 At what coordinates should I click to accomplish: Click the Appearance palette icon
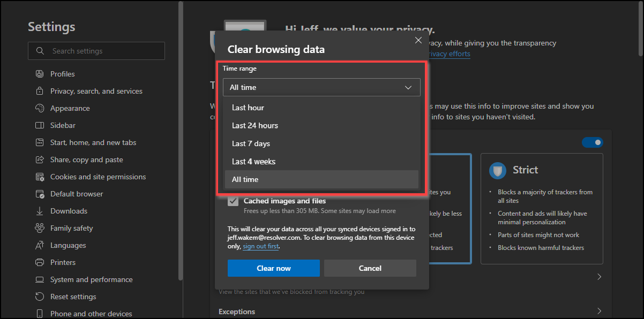(x=39, y=108)
